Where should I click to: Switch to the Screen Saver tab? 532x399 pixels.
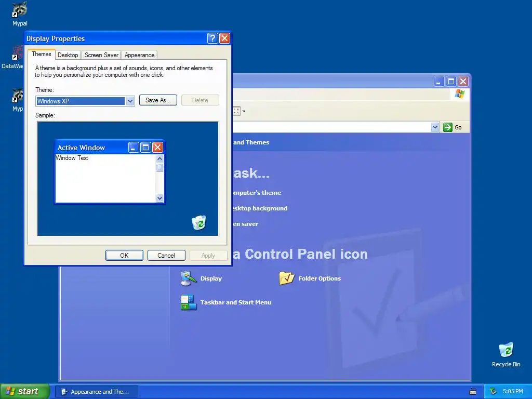101,55
